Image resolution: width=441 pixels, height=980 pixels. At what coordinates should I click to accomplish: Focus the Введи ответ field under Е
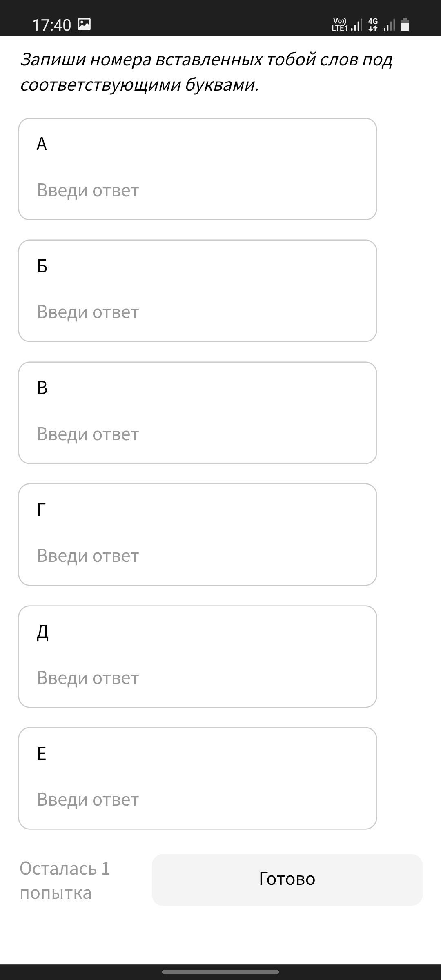[88, 800]
